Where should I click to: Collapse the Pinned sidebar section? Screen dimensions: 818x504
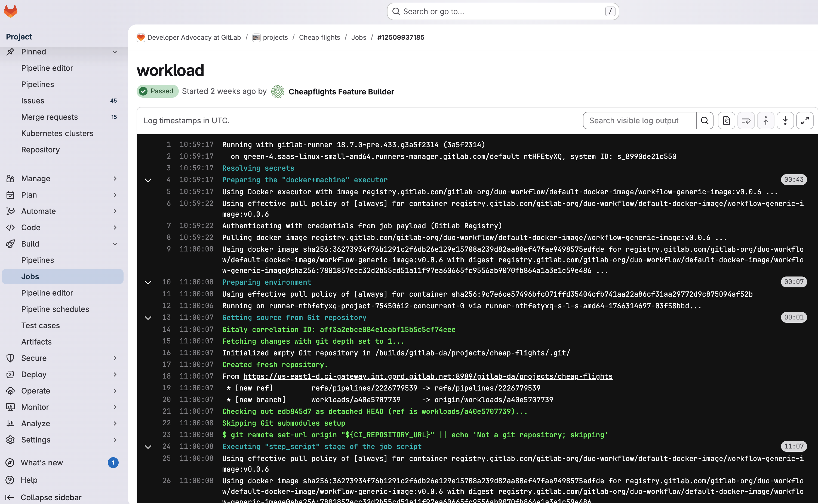(x=115, y=52)
